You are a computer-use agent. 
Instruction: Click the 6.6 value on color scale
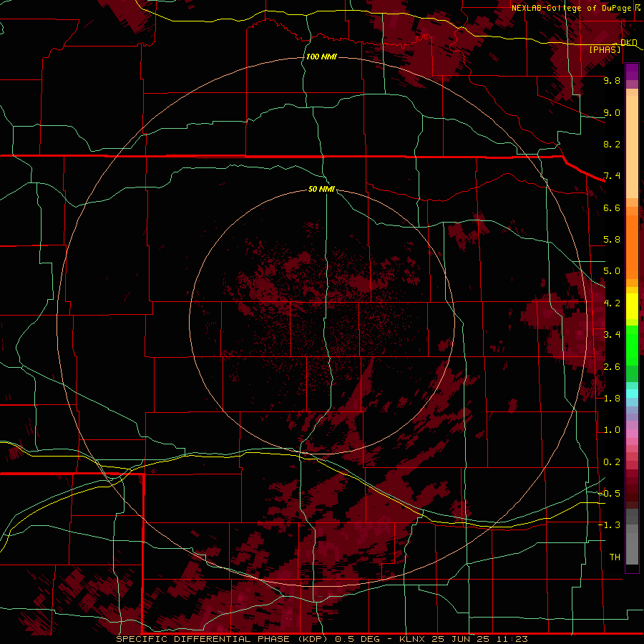pyautogui.click(x=612, y=208)
